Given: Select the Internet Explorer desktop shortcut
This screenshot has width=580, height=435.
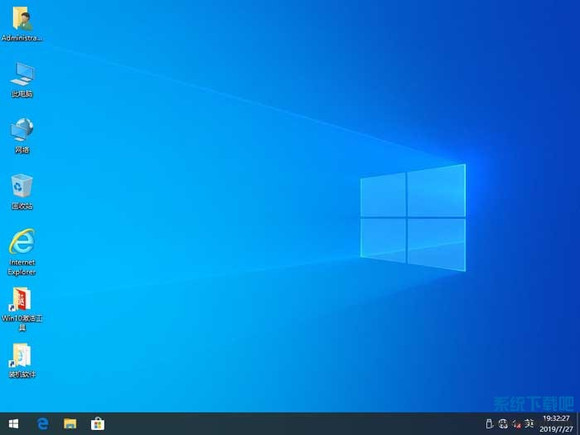Looking at the screenshot, I should click(x=22, y=252).
